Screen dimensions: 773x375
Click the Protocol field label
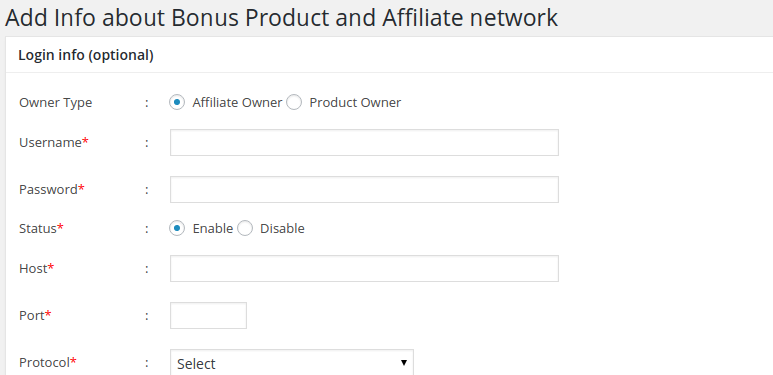click(x=48, y=363)
